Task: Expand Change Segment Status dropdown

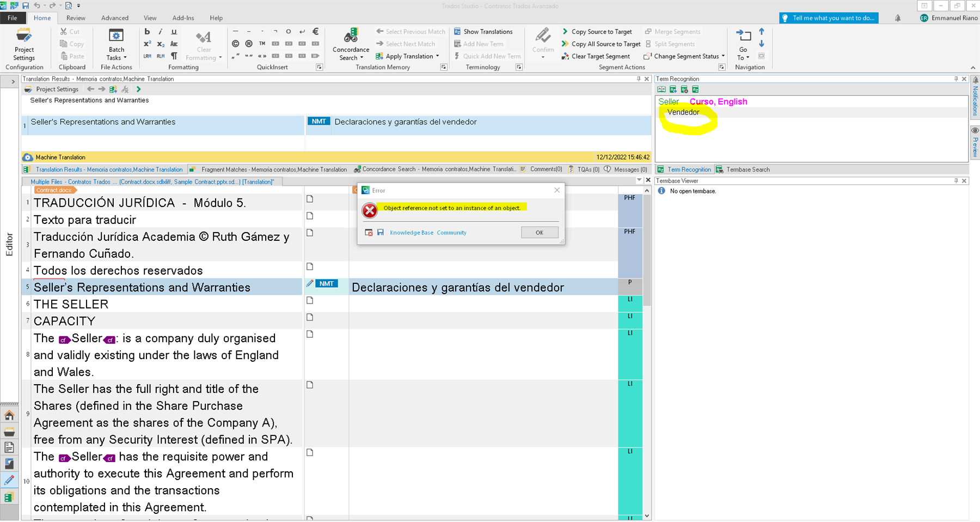Action: pyautogui.click(x=723, y=56)
